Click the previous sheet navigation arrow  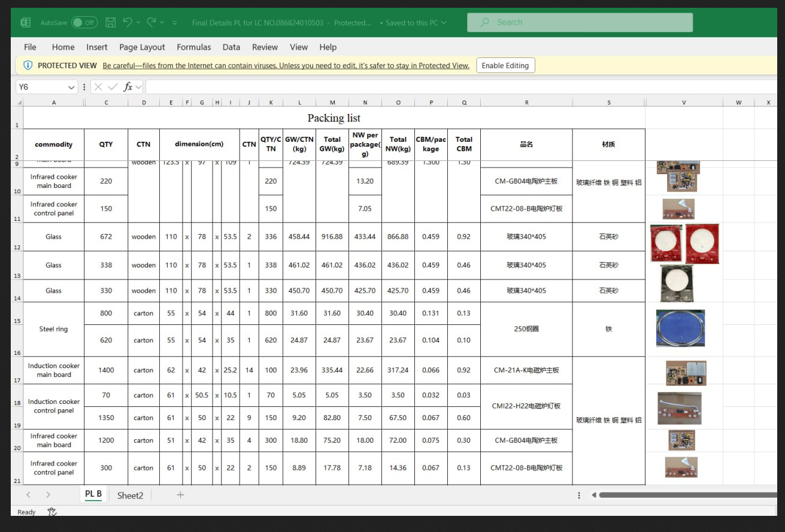coord(28,495)
